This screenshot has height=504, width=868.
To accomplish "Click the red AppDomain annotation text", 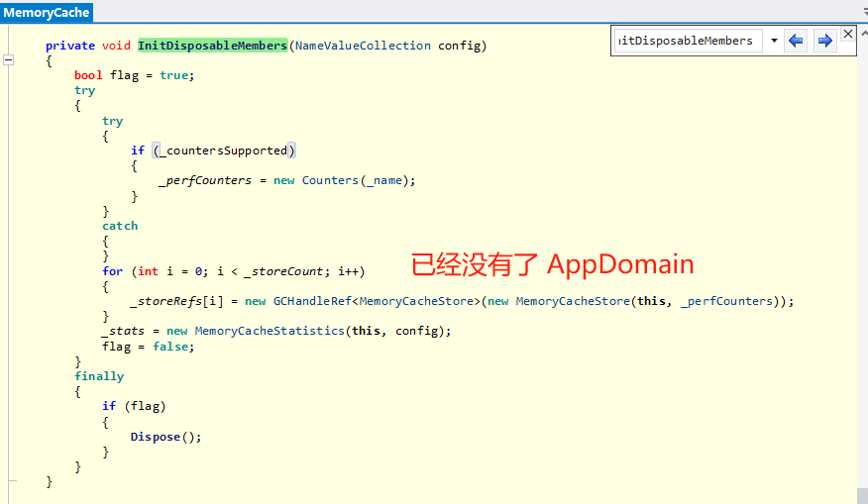I will coord(552,264).
